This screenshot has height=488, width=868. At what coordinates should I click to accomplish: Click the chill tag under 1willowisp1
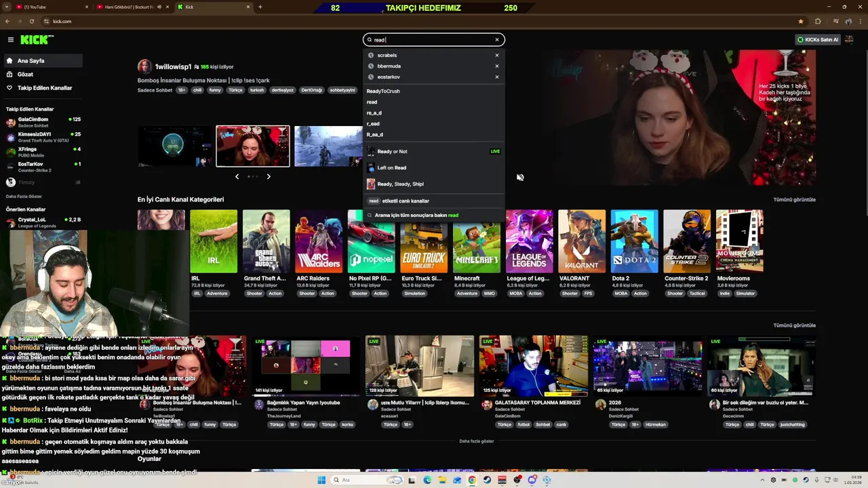tap(197, 90)
